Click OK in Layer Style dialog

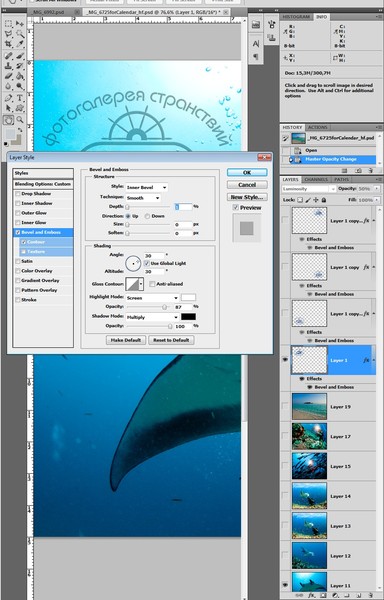tap(247, 173)
